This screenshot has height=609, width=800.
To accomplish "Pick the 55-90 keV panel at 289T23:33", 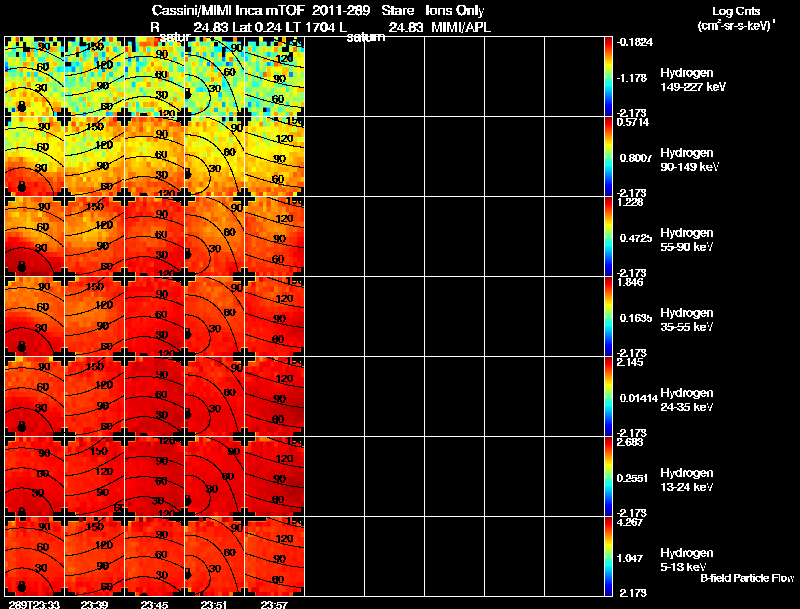I will (35, 236).
